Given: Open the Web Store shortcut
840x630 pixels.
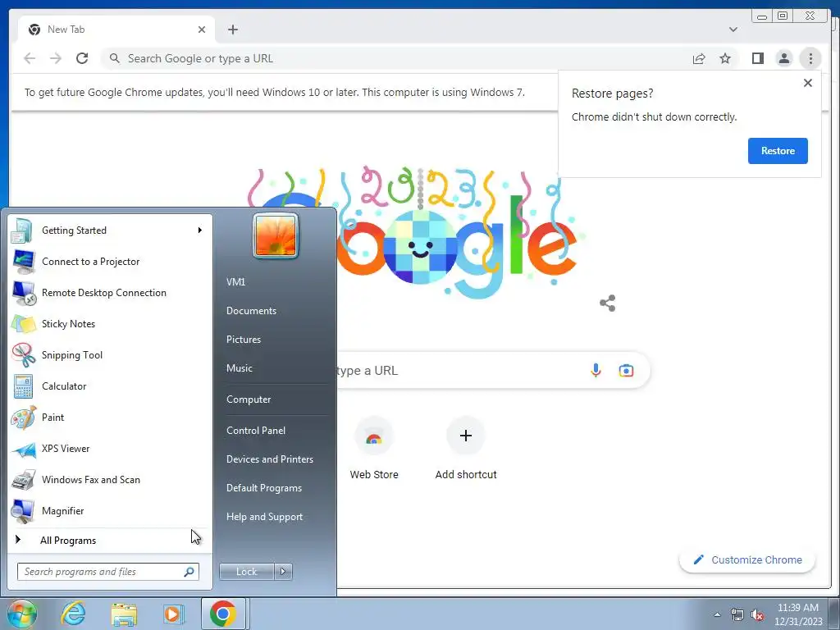Looking at the screenshot, I should (374, 449).
